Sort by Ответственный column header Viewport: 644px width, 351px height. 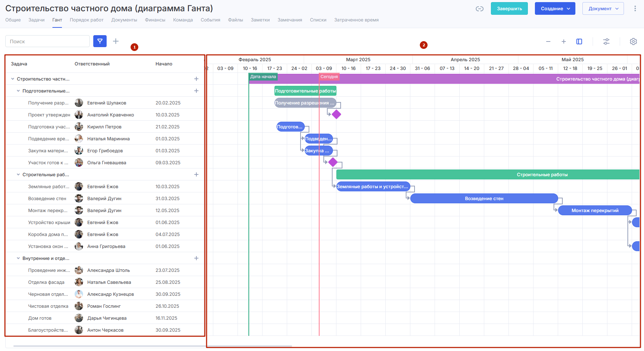(92, 64)
